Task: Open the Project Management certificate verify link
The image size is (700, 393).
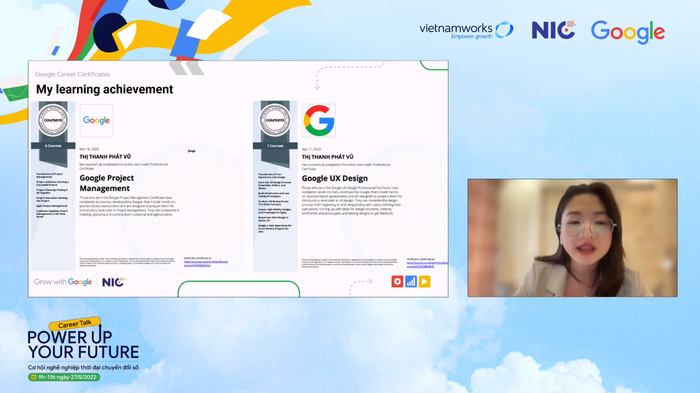Action: [206, 263]
